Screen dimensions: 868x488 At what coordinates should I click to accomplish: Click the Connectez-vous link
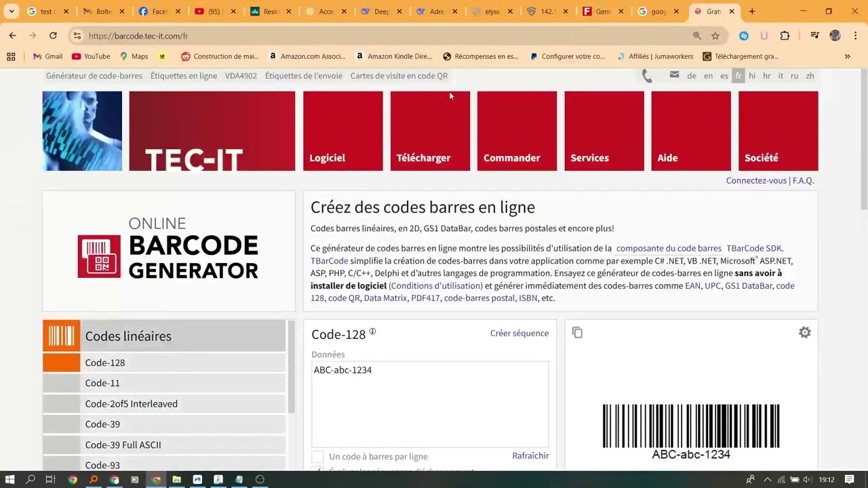point(756,180)
